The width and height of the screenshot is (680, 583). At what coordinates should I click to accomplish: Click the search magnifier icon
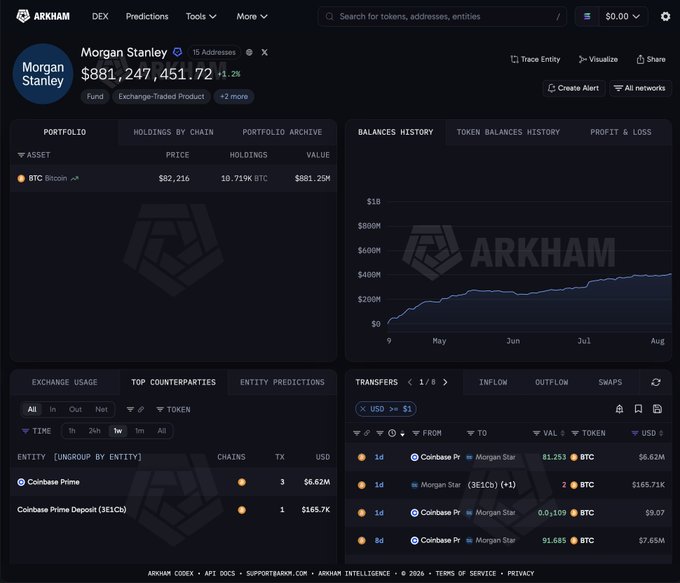(330, 16)
